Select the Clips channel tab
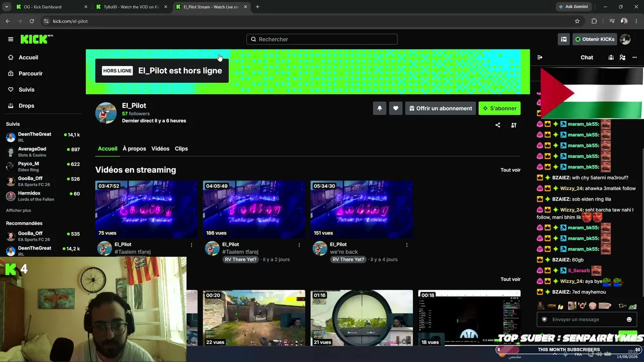 click(x=181, y=149)
